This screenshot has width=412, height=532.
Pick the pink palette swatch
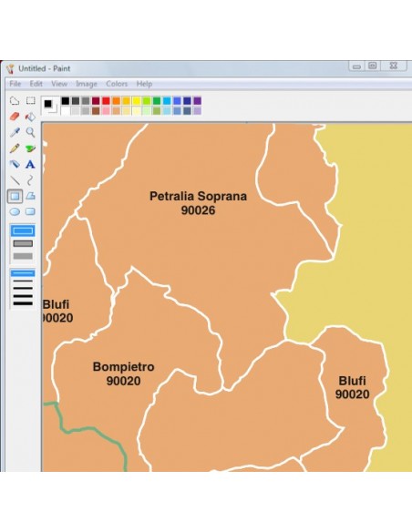click(106, 110)
